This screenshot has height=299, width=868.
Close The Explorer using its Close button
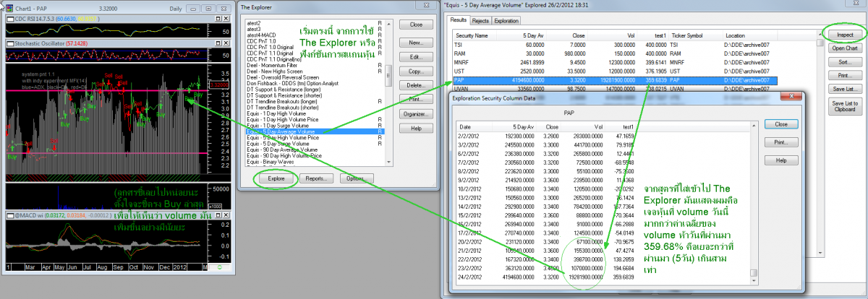(x=415, y=25)
